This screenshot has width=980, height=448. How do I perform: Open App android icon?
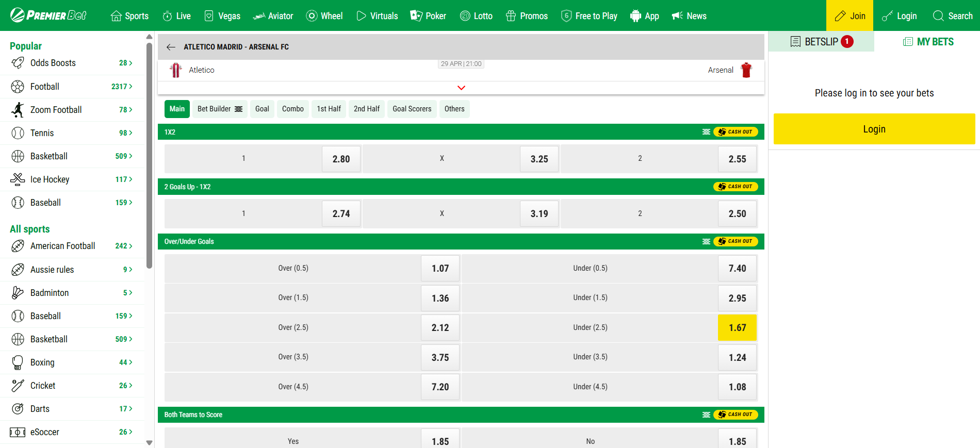[635, 16]
